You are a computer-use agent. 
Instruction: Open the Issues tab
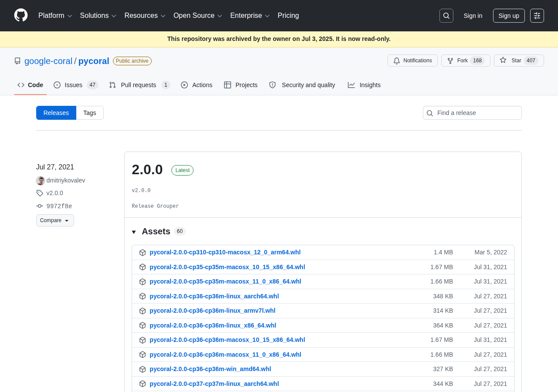(x=76, y=85)
